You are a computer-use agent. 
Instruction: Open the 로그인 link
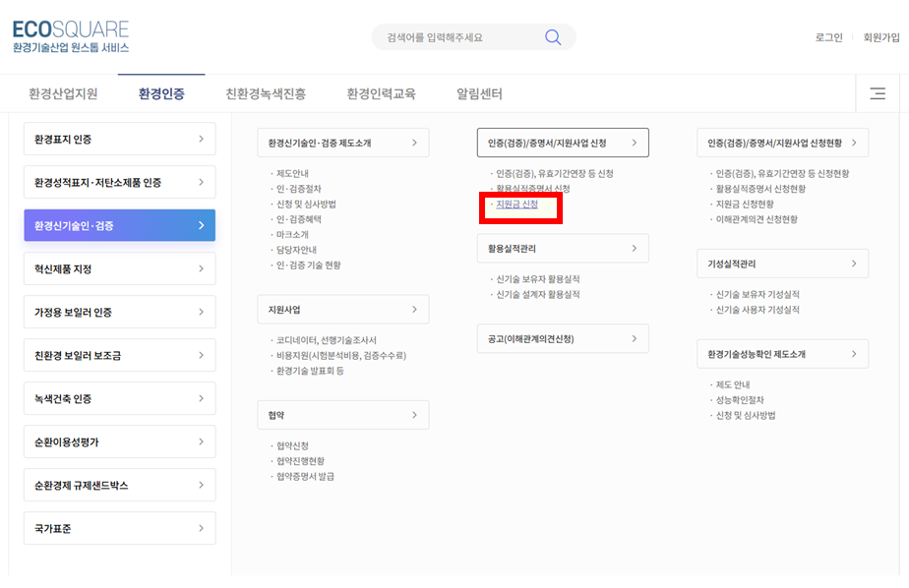point(827,35)
